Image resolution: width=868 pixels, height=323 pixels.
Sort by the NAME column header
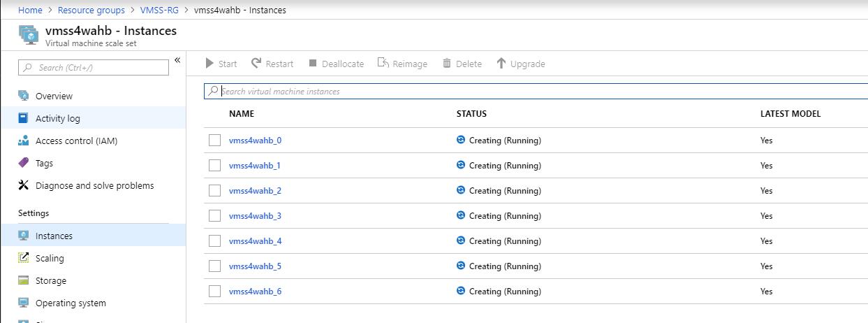[x=242, y=113]
